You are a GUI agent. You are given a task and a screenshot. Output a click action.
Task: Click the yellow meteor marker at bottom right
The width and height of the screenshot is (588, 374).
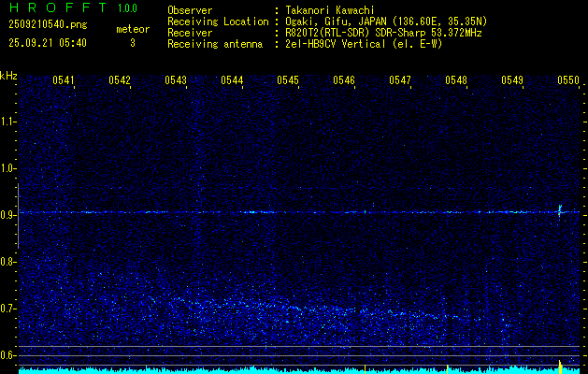tap(560, 367)
